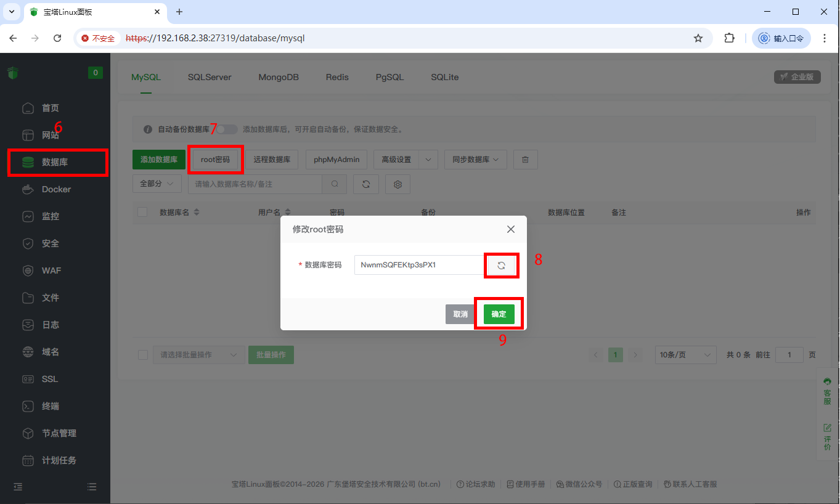The image size is (840, 504).
Task: Click the magnifier search icon
Action: pos(335,184)
